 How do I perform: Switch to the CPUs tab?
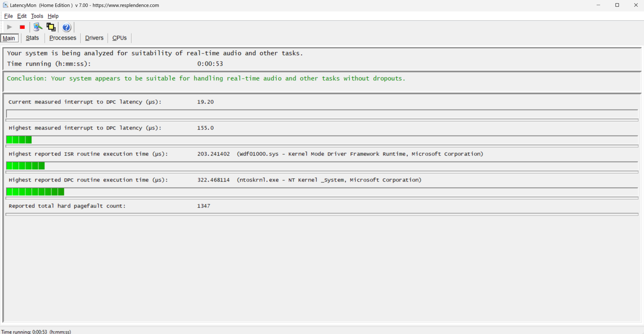[119, 38]
